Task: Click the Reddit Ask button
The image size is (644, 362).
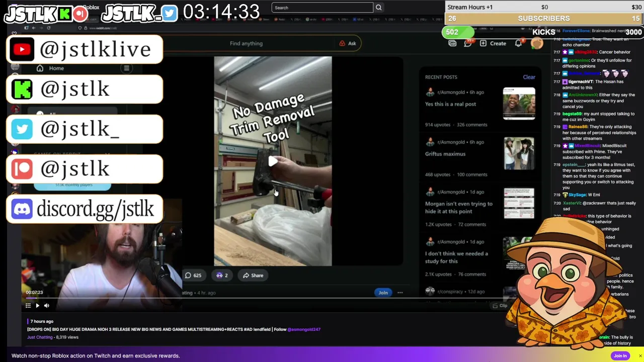Action: click(348, 43)
